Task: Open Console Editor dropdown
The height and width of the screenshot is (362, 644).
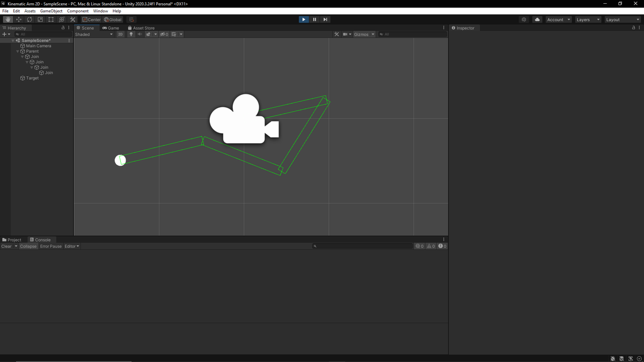Action: pyautogui.click(x=72, y=246)
